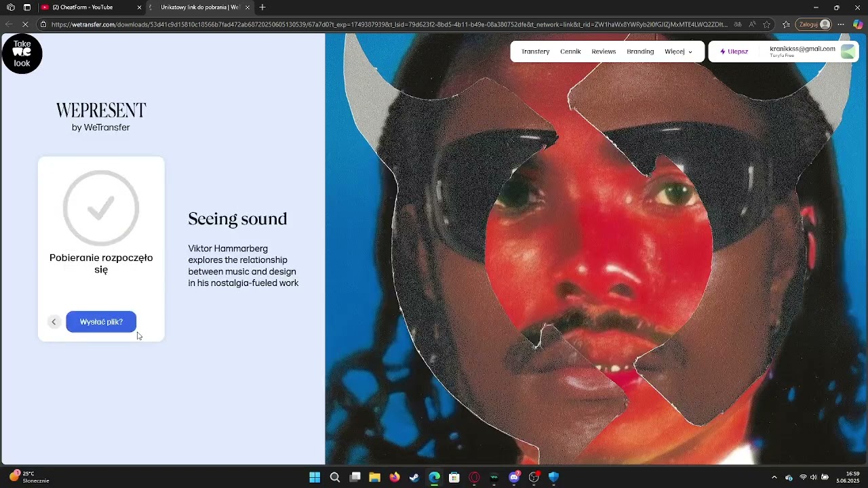Open the Edge workspaces icon
Image resolution: width=868 pixels, height=488 pixels.
point(11,7)
